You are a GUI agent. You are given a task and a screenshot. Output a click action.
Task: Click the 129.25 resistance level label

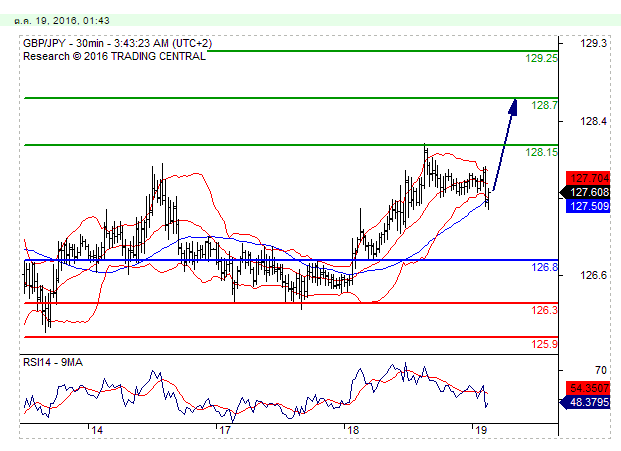[541, 59]
